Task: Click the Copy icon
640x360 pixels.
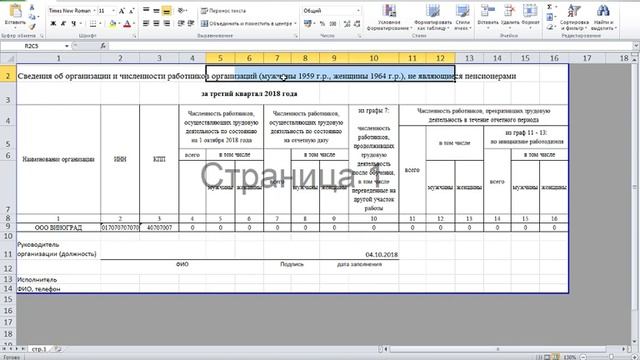Action: [x=32, y=17]
